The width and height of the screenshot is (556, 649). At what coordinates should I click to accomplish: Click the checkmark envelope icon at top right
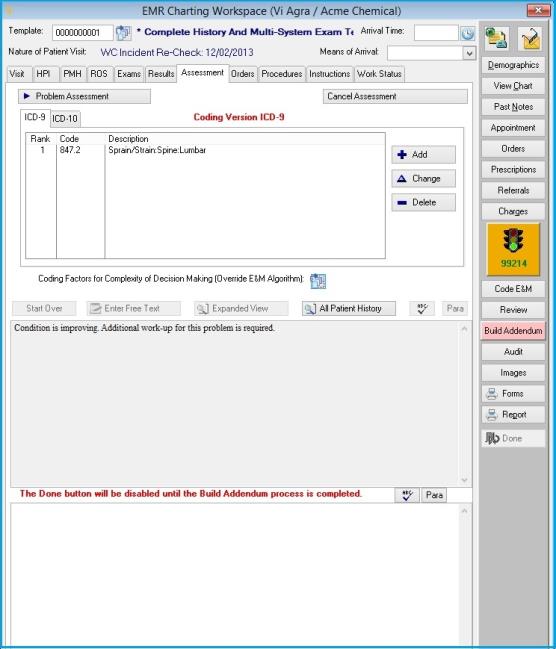[530, 39]
